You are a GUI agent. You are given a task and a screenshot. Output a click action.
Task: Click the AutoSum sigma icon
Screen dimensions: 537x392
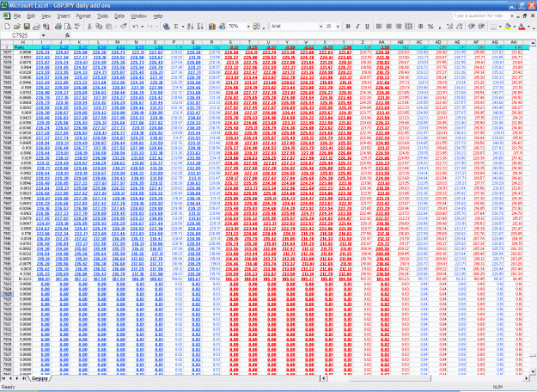tap(176, 27)
